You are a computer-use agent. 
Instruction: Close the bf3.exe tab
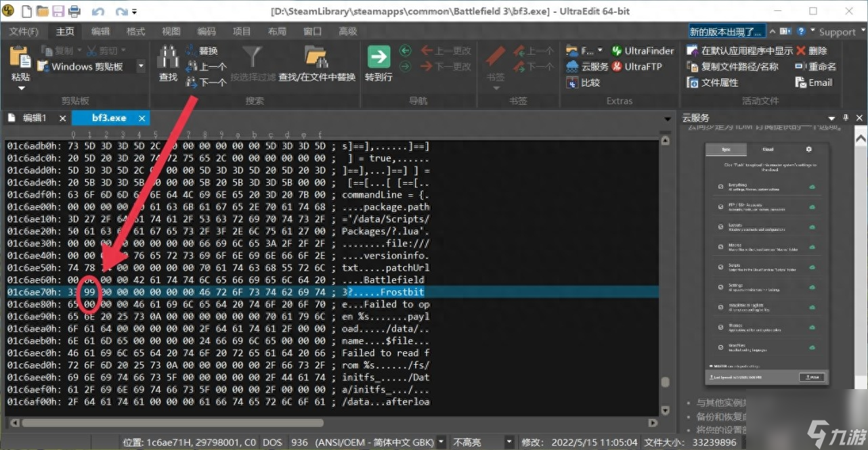point(142,118)
